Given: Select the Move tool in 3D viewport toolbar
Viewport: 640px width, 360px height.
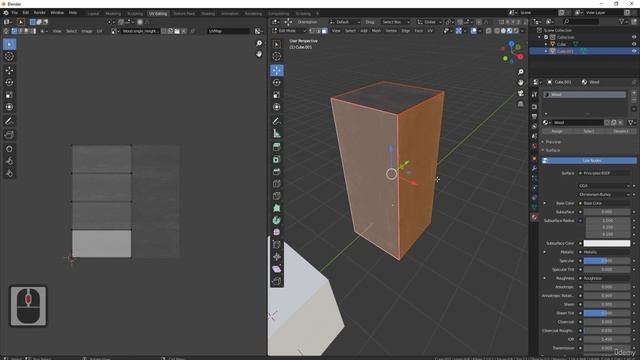Looking at the screenshot, I should (277, 70).
